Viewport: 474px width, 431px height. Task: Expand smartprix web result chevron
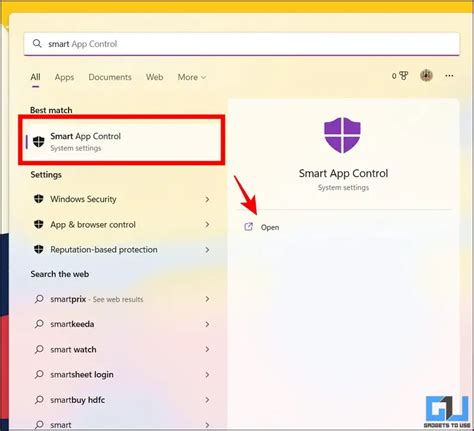pyautogui.click(x=207, y=299)
